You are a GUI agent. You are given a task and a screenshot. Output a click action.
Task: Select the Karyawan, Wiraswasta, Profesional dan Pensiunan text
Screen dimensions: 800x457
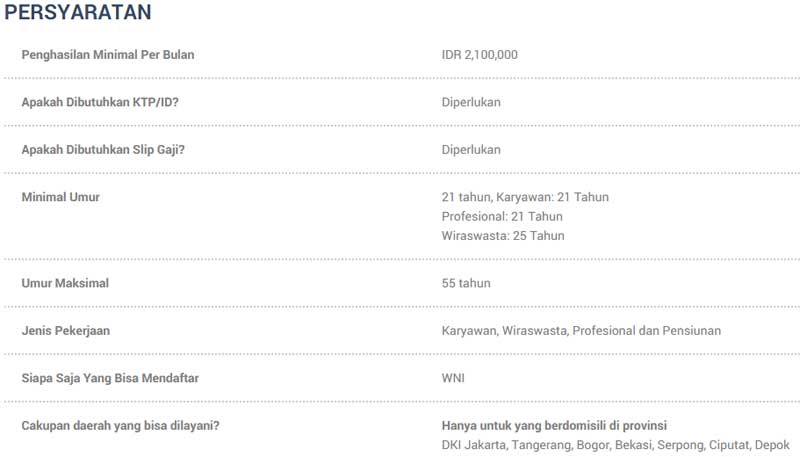click(x=581, y=330)
